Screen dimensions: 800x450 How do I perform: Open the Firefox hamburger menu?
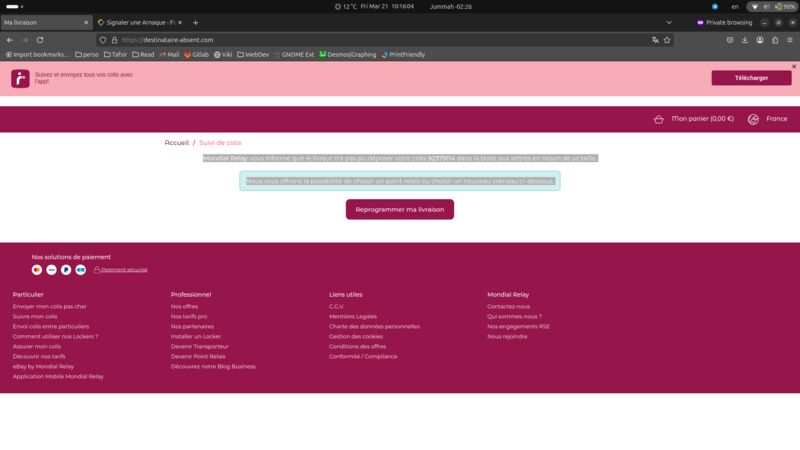790,40
